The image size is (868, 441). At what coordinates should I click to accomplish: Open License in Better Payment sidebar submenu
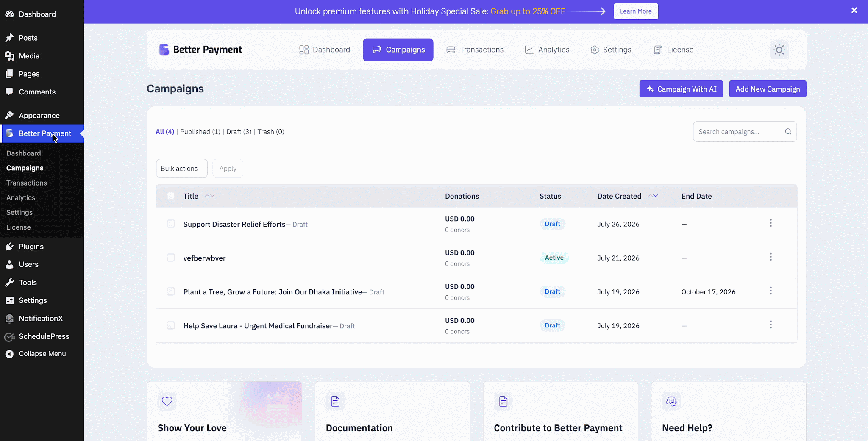(19, 227)
